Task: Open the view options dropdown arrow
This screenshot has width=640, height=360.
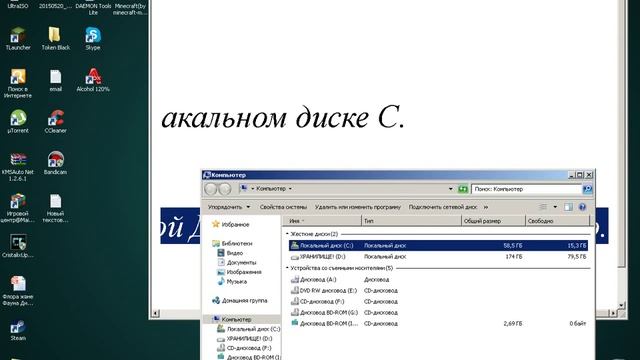Action: click(x=555, y=207)
